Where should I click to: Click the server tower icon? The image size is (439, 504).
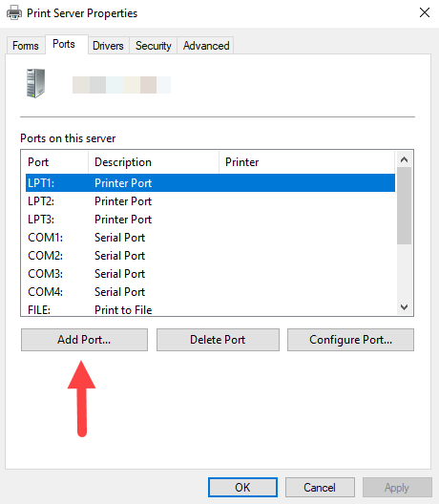click(35, 83)
